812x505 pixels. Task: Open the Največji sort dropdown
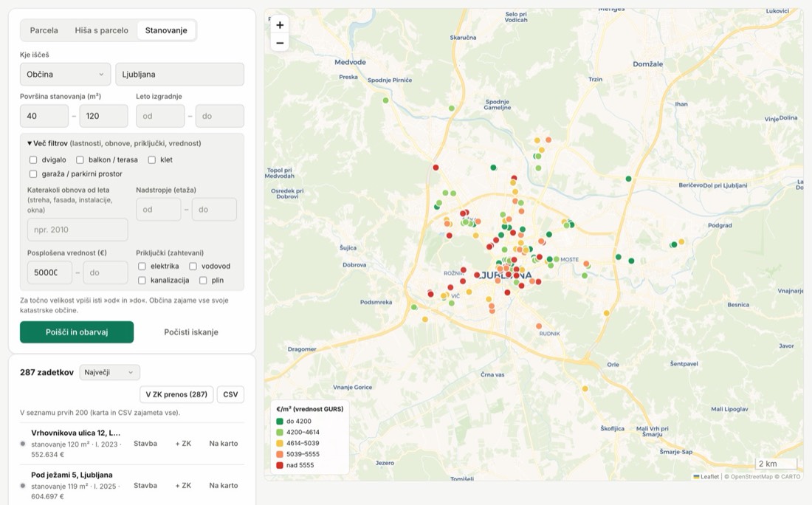(x=109, y=372)
